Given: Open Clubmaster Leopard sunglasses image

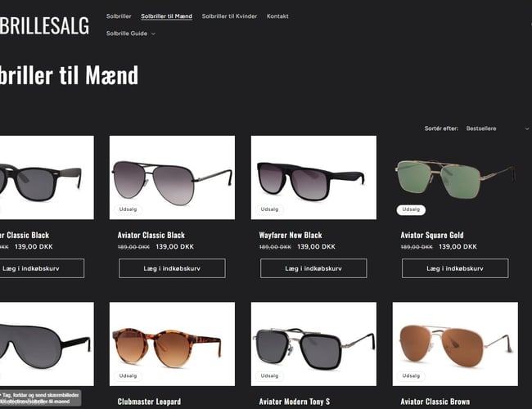Looking at the screenshot, I should point(172,344).
